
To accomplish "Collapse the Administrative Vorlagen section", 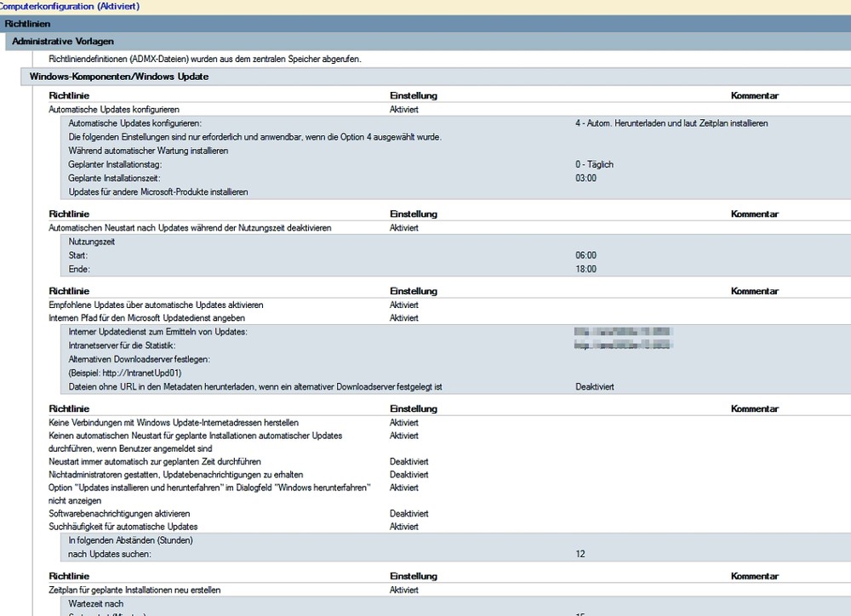I will [x=63, y=41].
